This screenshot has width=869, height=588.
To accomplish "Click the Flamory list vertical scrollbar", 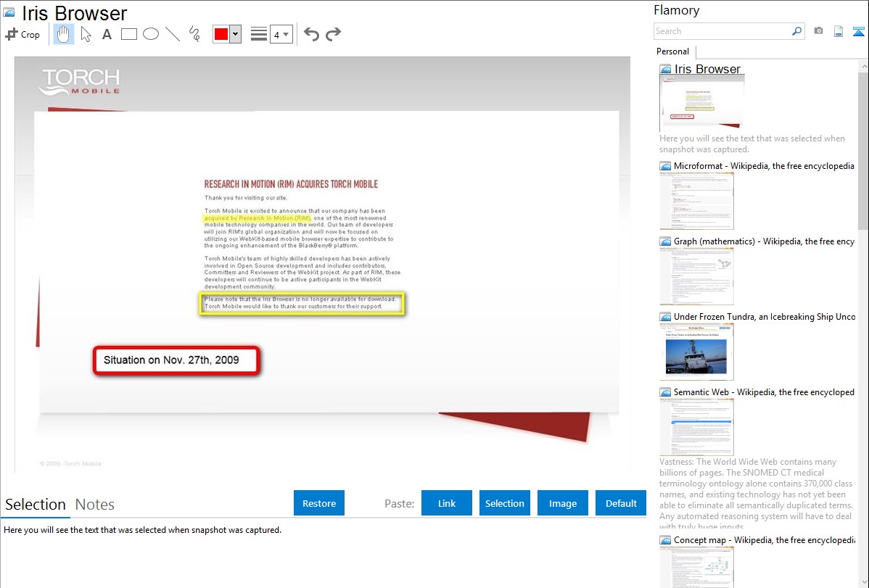I will [863, 151].
